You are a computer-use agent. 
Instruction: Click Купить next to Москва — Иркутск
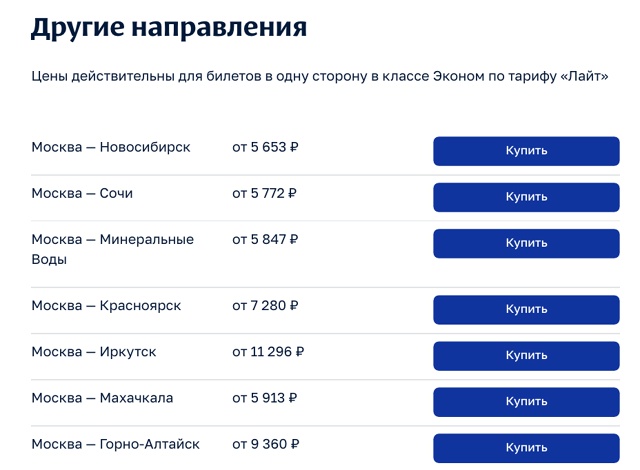[526, 355]
